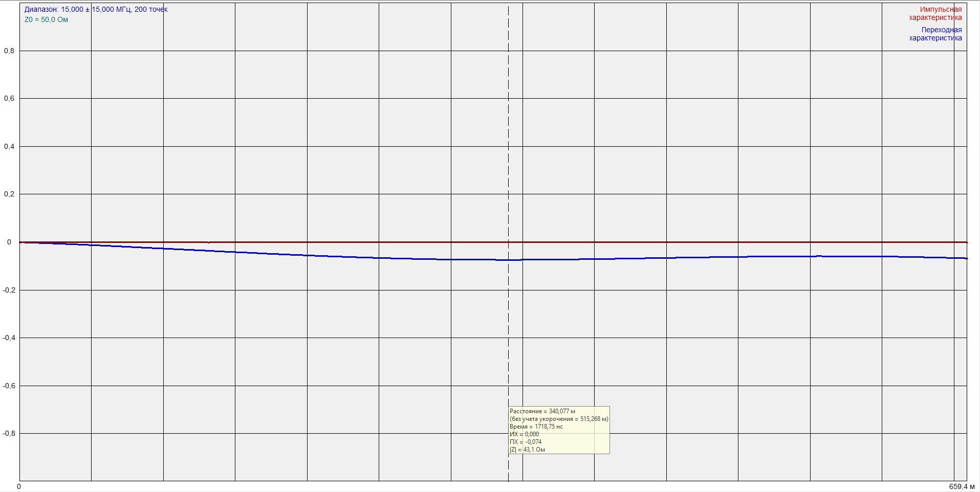Click the 659,4 м x-axis end label
Viewport: 980px width, 492px height.
[x=962, y=486]
